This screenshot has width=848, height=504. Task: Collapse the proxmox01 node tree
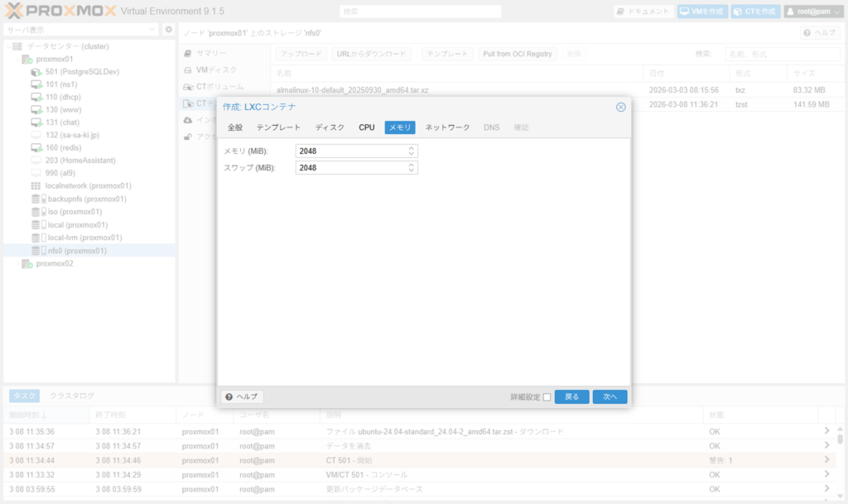point(16,60)
